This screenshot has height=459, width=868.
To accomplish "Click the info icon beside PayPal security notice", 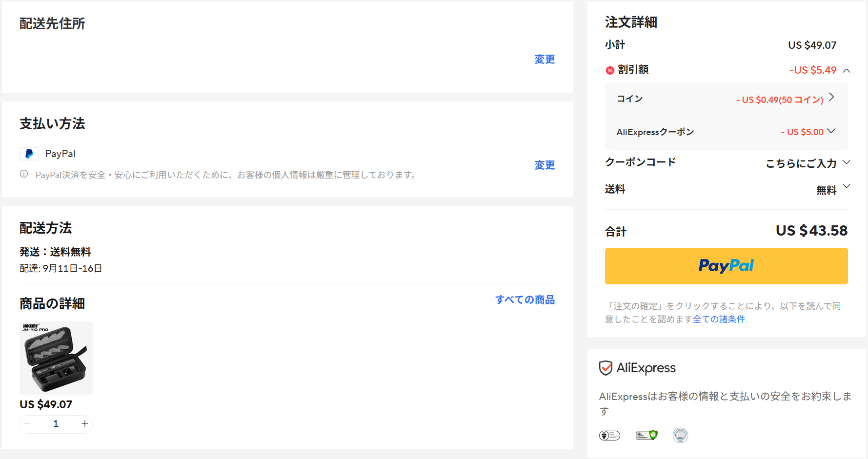I will pyautogui.click(x=24, y=174).
